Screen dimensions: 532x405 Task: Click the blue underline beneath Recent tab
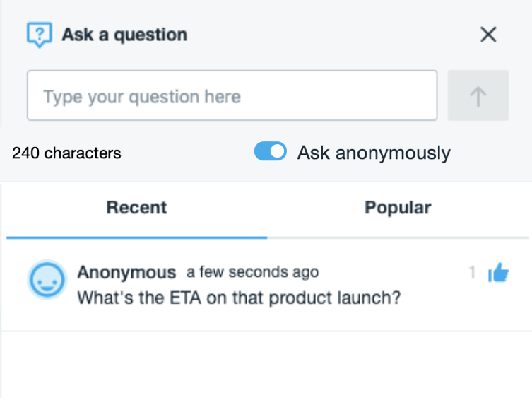136,237
